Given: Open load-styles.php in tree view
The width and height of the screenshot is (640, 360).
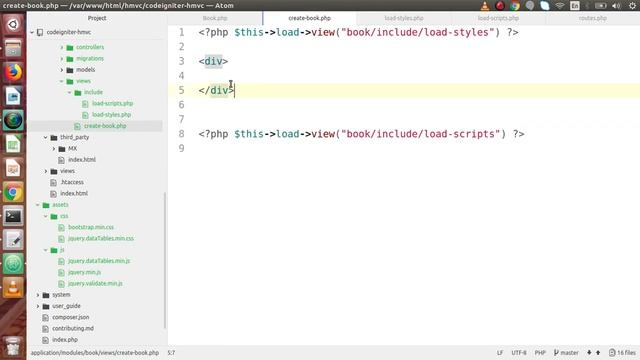Looking at the screenshot, I should 111,115.
